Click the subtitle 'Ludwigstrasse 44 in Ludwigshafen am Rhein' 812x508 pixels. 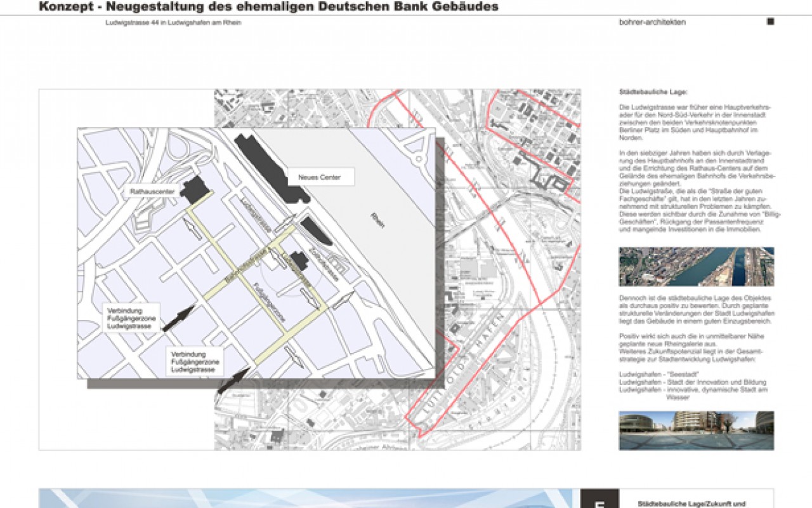click(173, 22)
